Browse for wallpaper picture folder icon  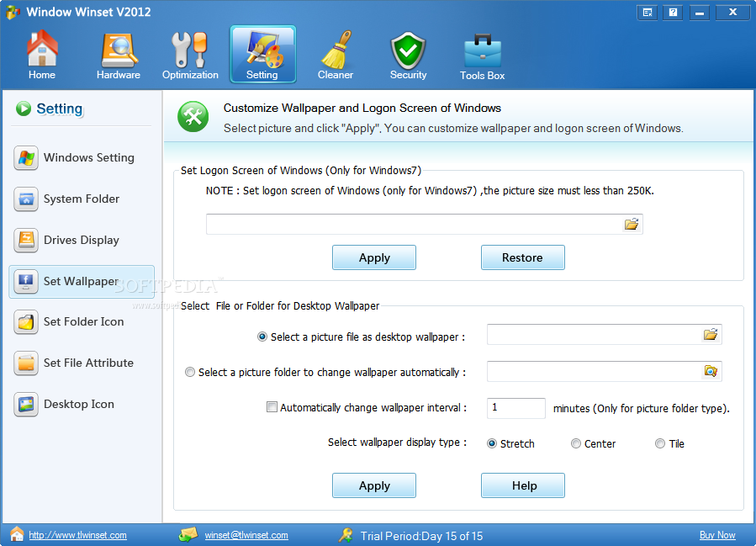pyautogui.click(x=711, y=371)
